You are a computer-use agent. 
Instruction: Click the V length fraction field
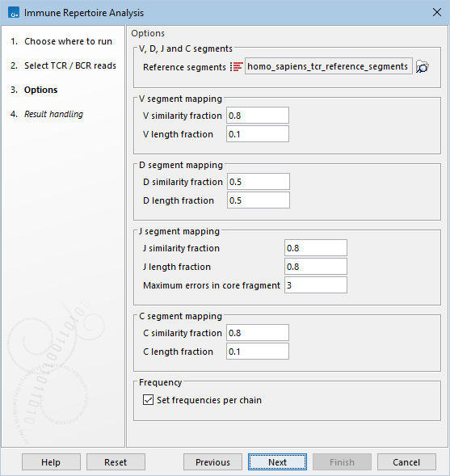(258, 134)
